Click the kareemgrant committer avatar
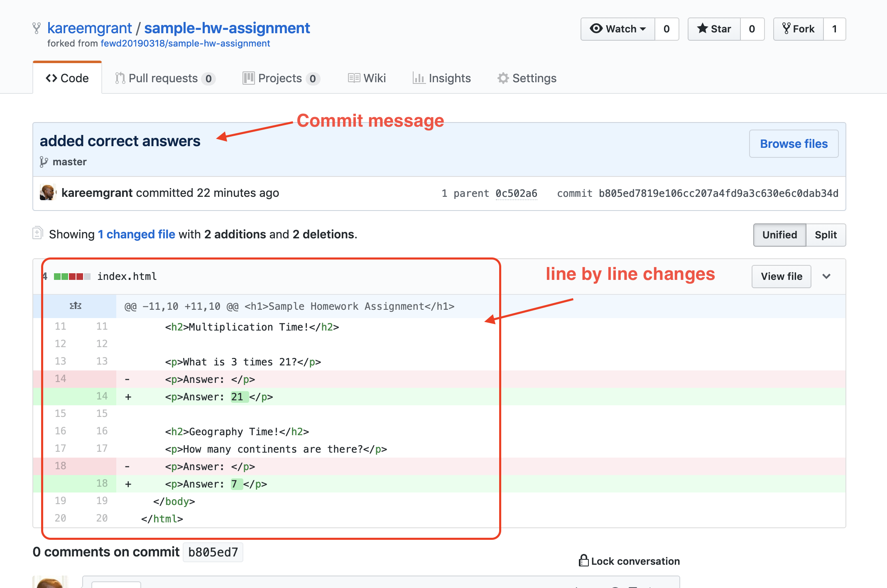The width and height of the screenshot is (887, 588). (47, 193)
